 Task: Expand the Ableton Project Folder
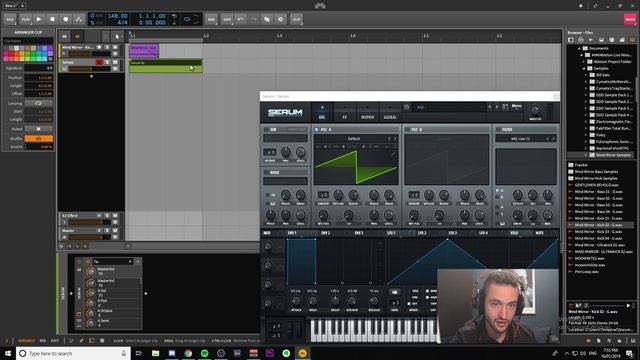[584, 62]
